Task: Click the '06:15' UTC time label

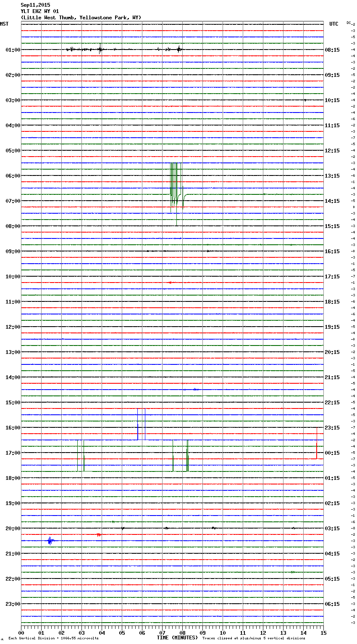Action: point(332,604)
